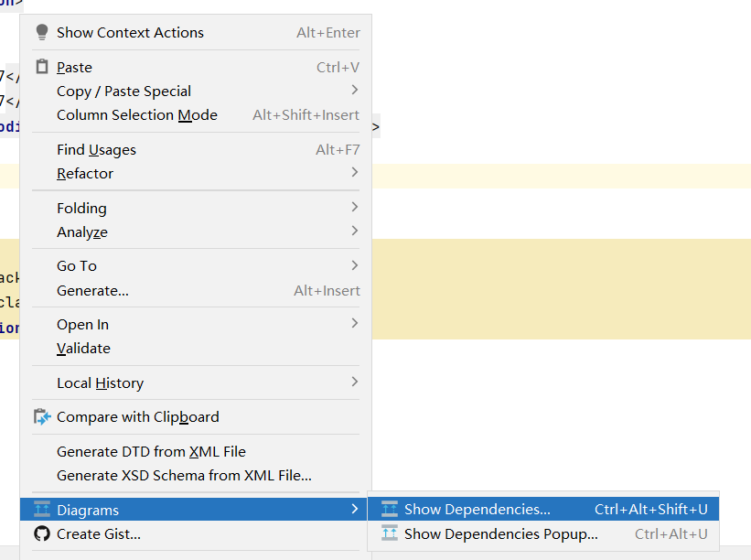Click the GitHub Create Gist icon
Screen dimensions: 751x560
42,533
